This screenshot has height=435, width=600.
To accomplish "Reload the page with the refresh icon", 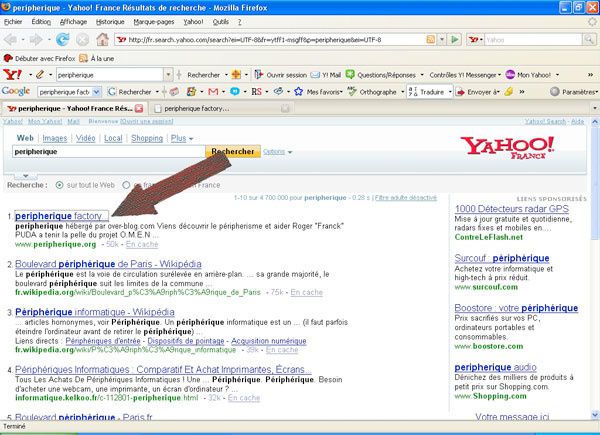I will click(63, 39).
